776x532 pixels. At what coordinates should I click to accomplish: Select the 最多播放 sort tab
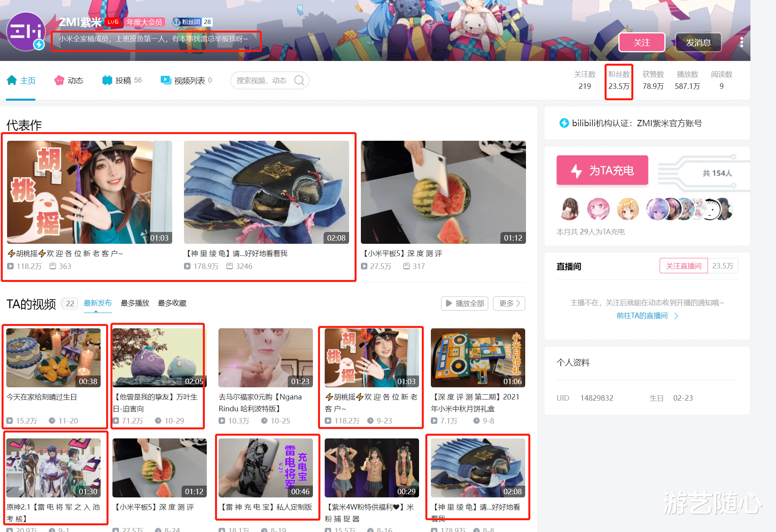(x=135, y=303)
